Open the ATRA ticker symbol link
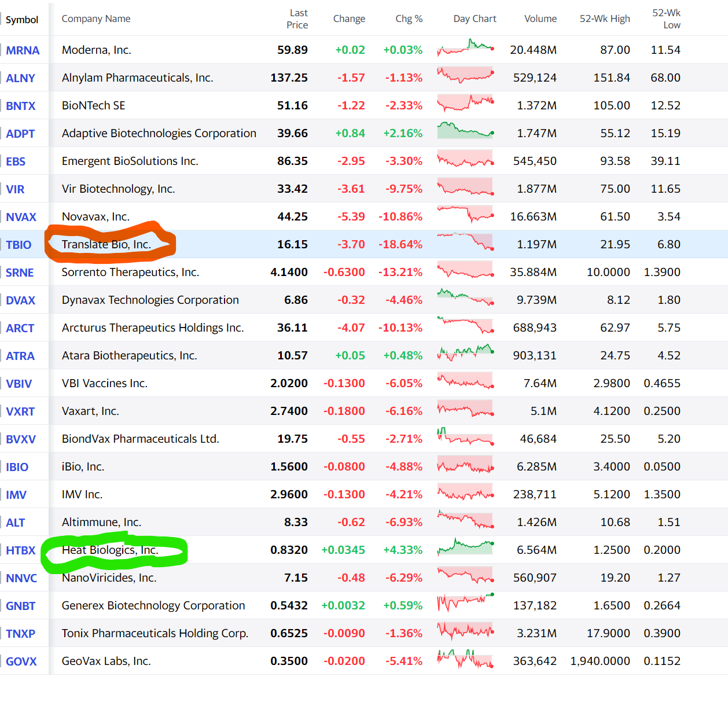The width and height of the screenshot is (728, 702). click(20, 356)
